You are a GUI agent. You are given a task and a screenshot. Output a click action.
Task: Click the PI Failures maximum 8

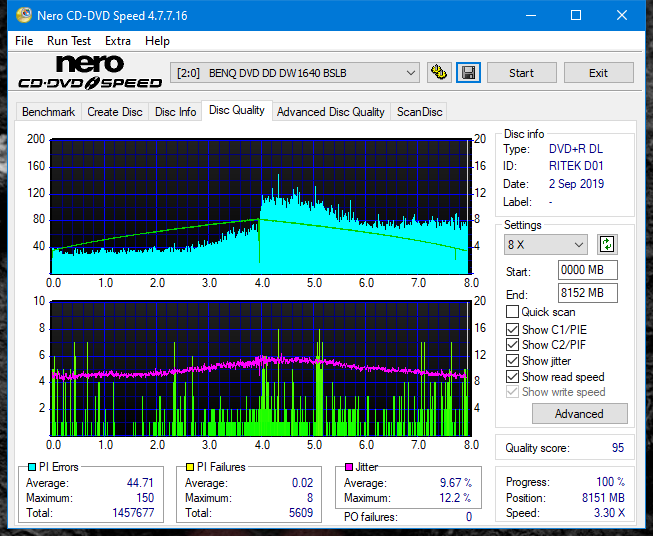[310, 498]
